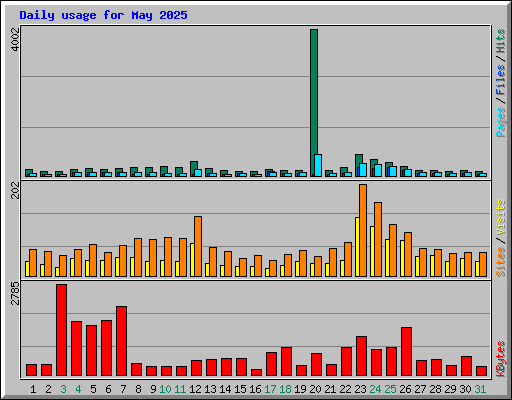Click the red KBytes bar for day 3

point(61,330)
